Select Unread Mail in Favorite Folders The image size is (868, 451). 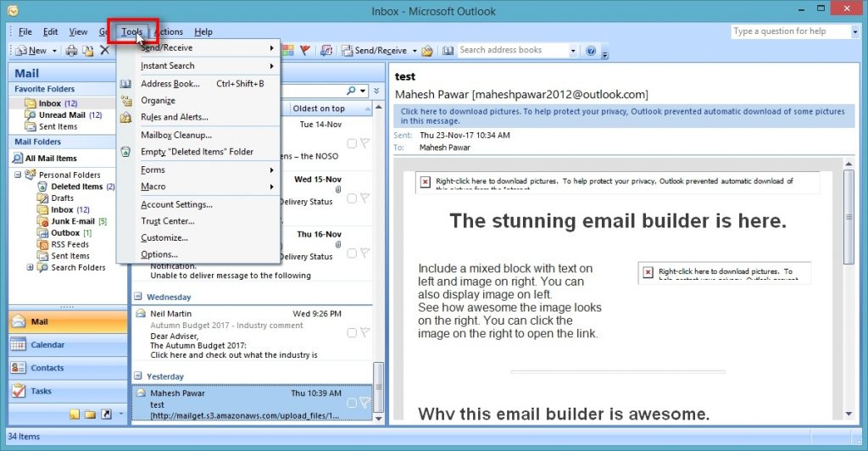pos(64,115)
